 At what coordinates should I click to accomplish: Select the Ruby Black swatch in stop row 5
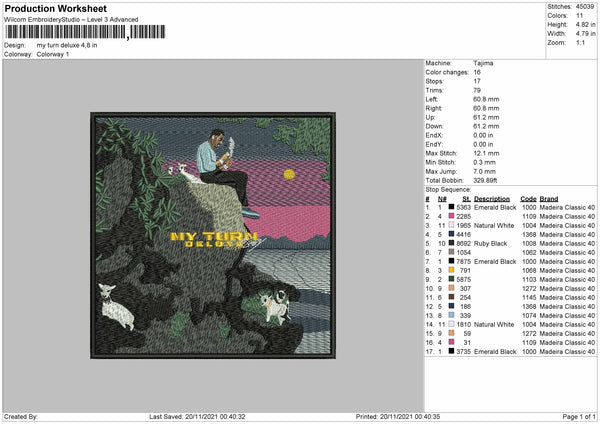[x=451, y=243]
